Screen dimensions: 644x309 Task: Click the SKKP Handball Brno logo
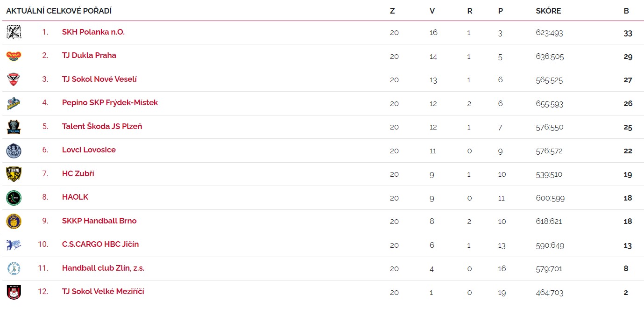[x=14, y=221]
